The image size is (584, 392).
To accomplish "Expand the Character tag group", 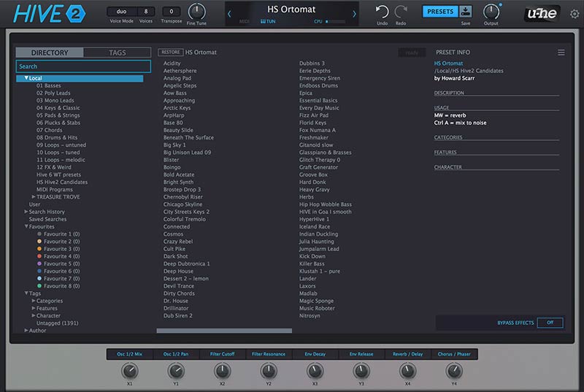I will (x=34, y=315).
